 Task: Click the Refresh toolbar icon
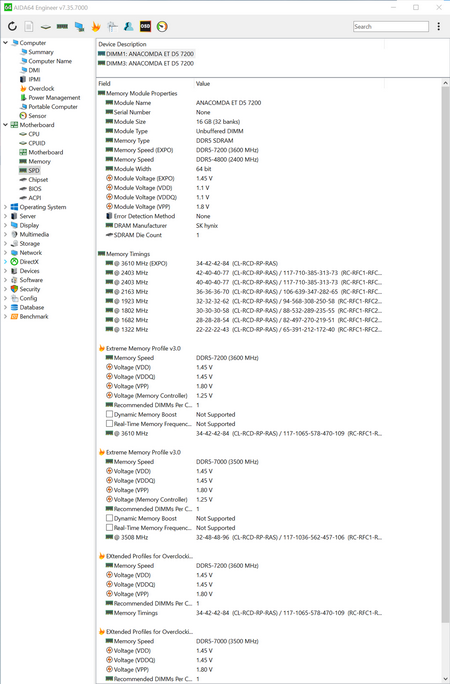click(12, 27)
